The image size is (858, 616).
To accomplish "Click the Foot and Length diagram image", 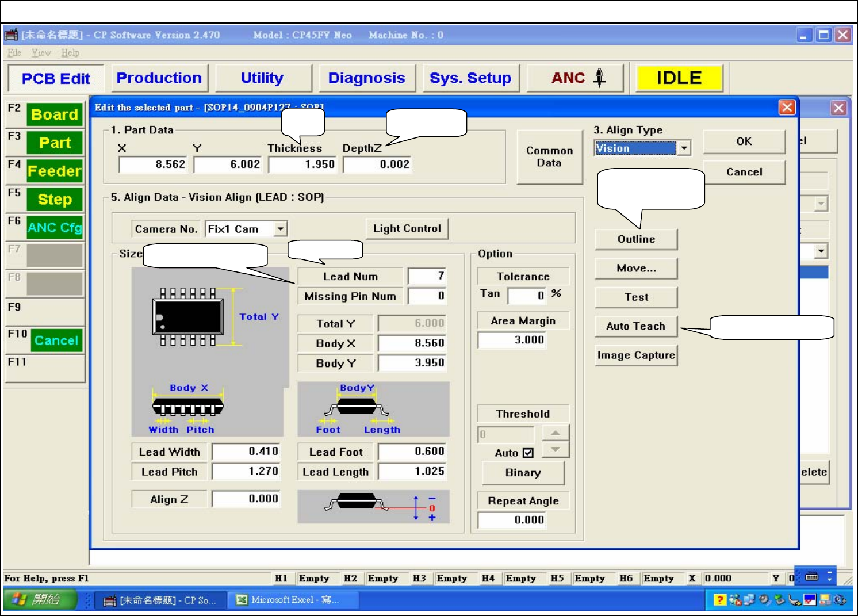I will click(373, 408).
